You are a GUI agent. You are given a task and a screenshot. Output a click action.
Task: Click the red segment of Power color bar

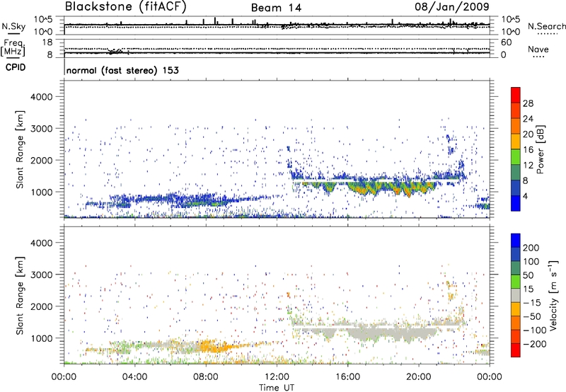pos(516,95)
